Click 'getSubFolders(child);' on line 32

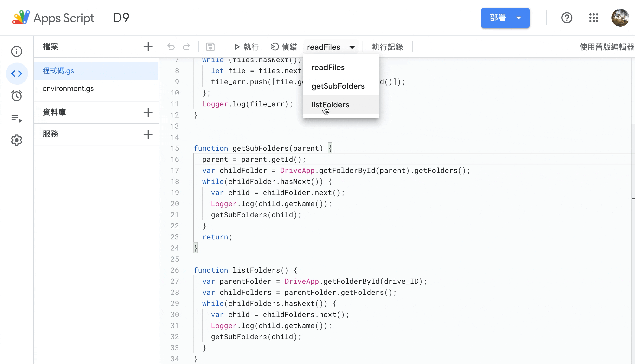(256, 337)
